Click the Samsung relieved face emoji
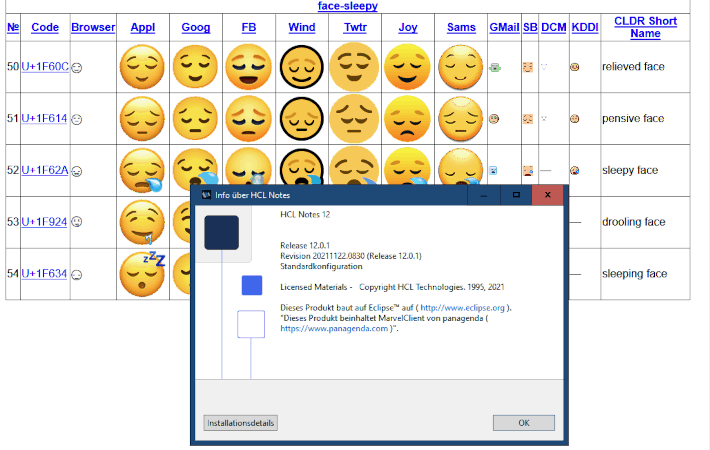The image size is (710, 450). pyautogui.click(x=461, y=67)
